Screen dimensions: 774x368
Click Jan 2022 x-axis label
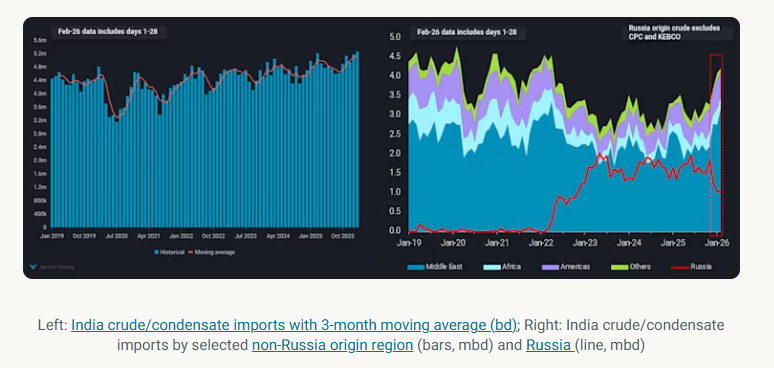click(182, 236)
